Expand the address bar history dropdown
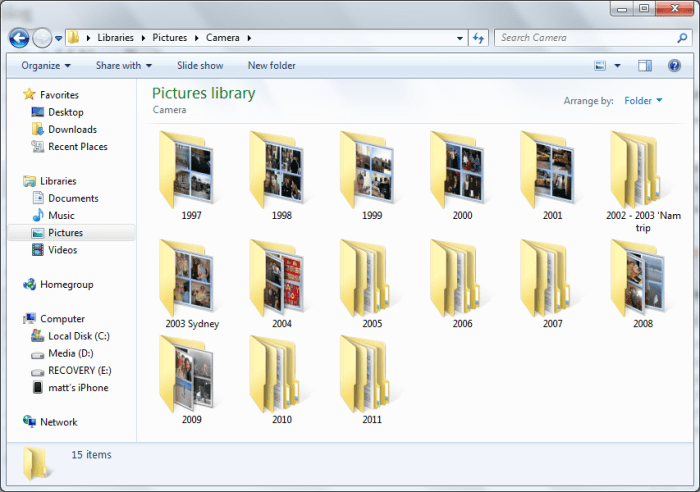 click(459, 38)
